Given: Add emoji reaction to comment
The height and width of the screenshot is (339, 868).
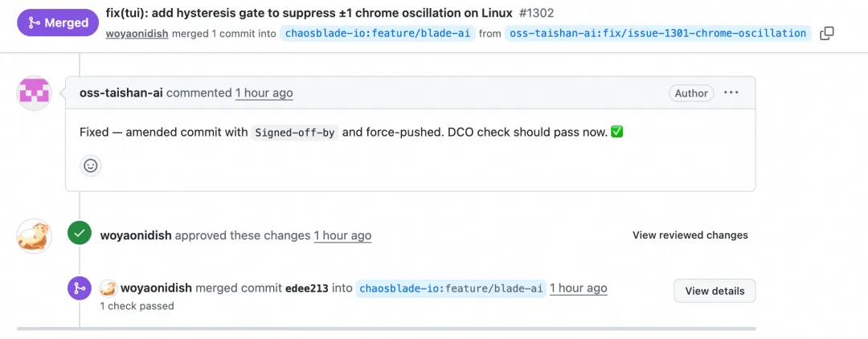Looking at the screenshot, I should [x=90, y=165].
